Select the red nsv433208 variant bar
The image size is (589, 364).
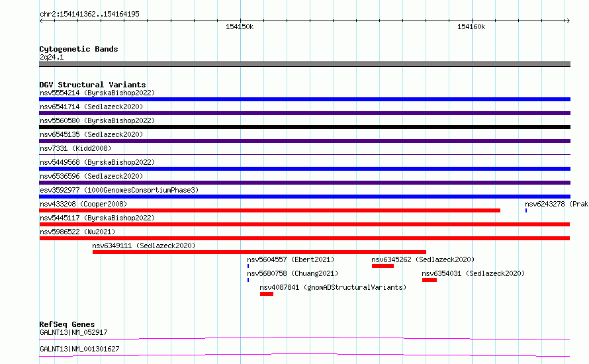click(x=270, y=210)
